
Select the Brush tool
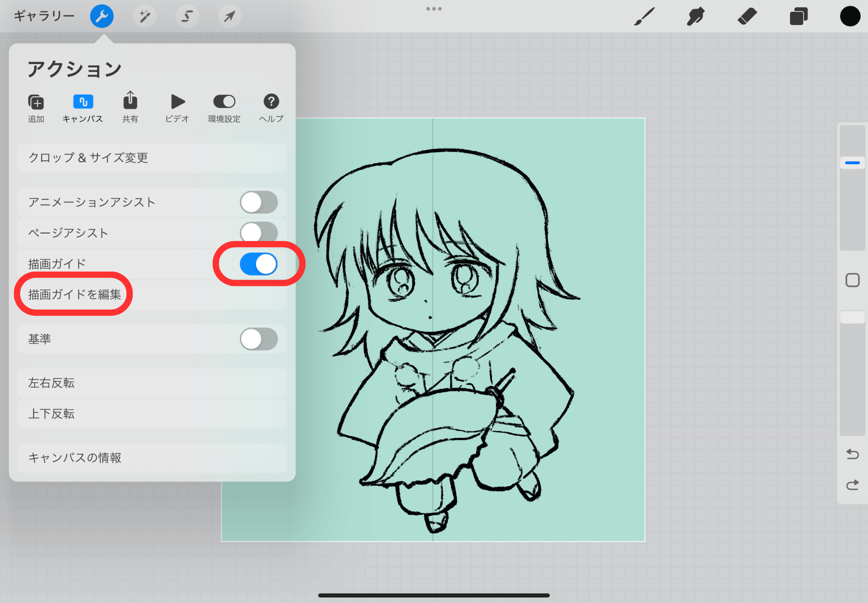pos(644,17)
